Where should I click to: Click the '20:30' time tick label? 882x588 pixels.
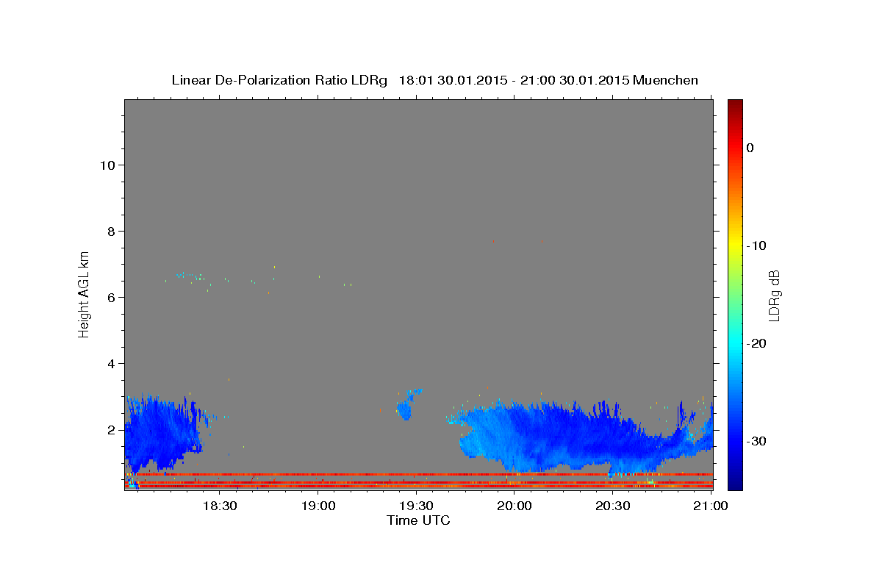(613, 506)
